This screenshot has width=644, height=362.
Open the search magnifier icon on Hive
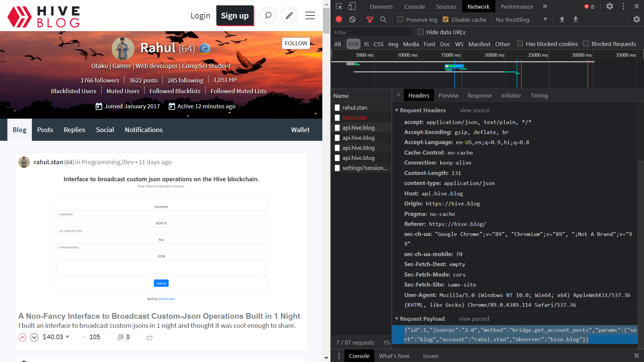point(268,15)
